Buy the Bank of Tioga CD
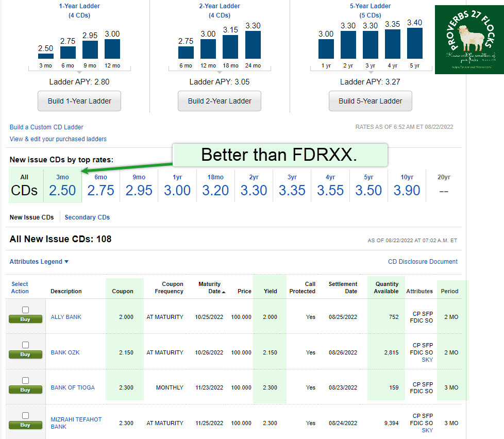Screen dimensions: 504x439 [25, 390]
